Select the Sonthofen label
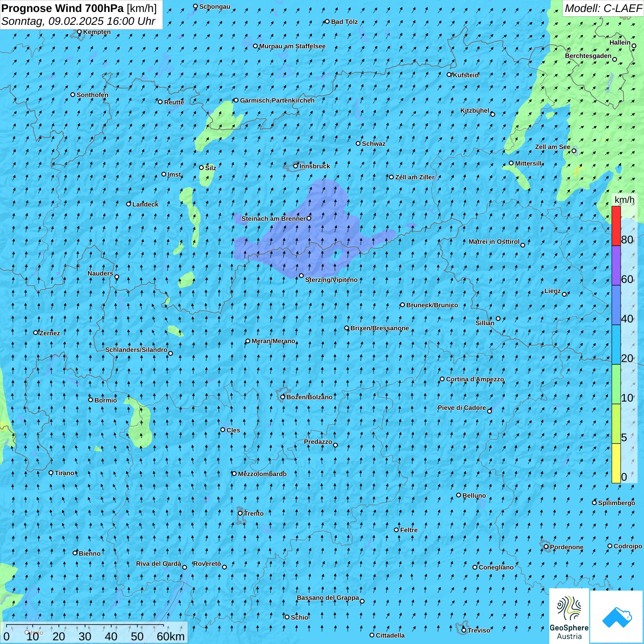 (92, 95)
